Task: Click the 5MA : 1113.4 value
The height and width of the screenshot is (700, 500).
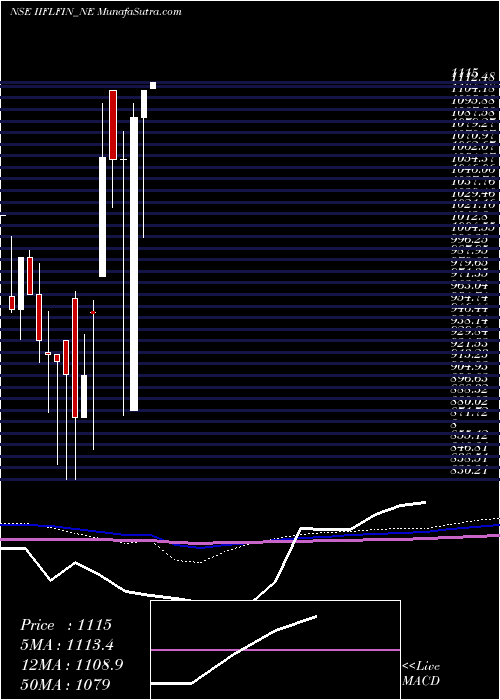Action: (65, 645)
